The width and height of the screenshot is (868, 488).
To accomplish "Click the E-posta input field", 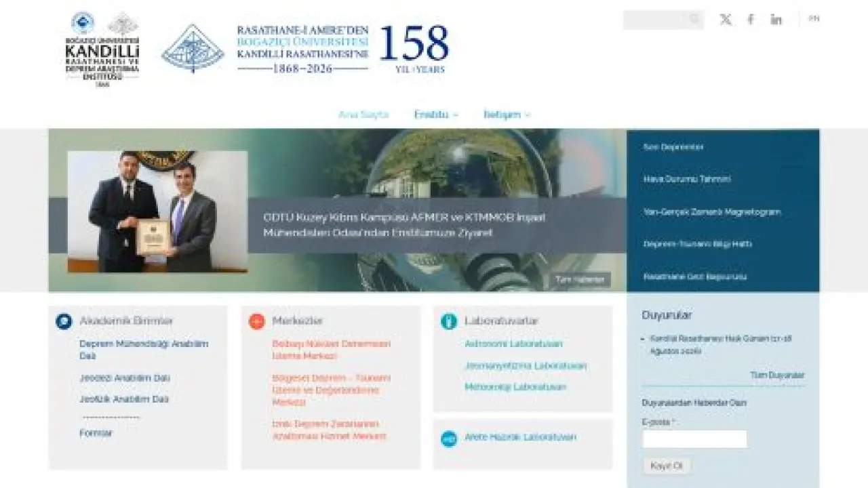I will click(x=694, y=439).
